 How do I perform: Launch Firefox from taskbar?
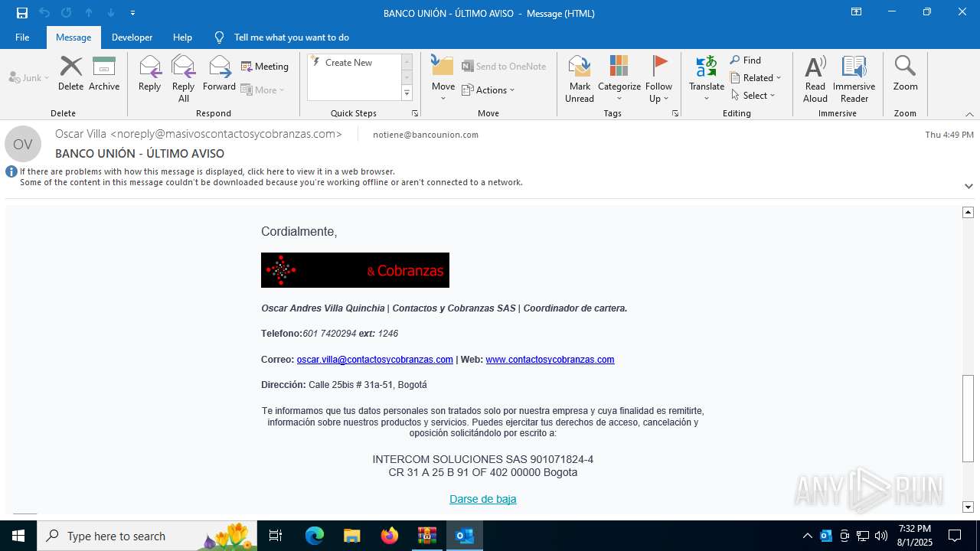[390, 536]
